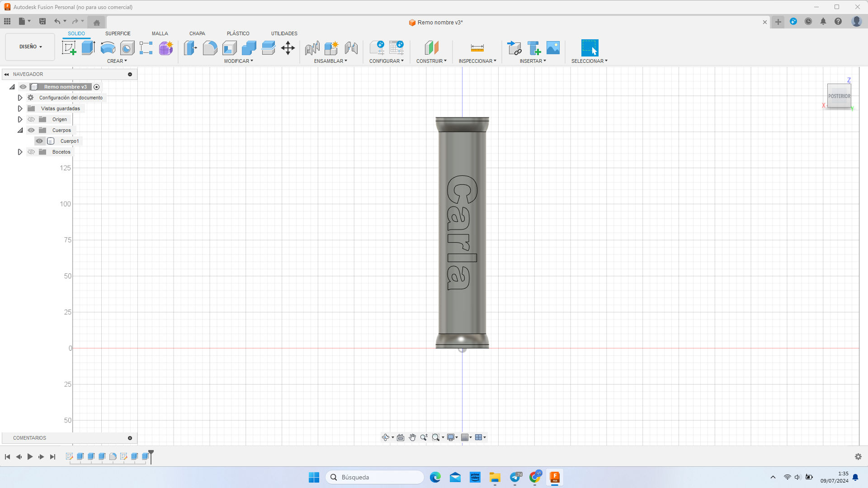Click the New Component icon
The width and height of the screenshot is (868, 488).
pos(331,48)
